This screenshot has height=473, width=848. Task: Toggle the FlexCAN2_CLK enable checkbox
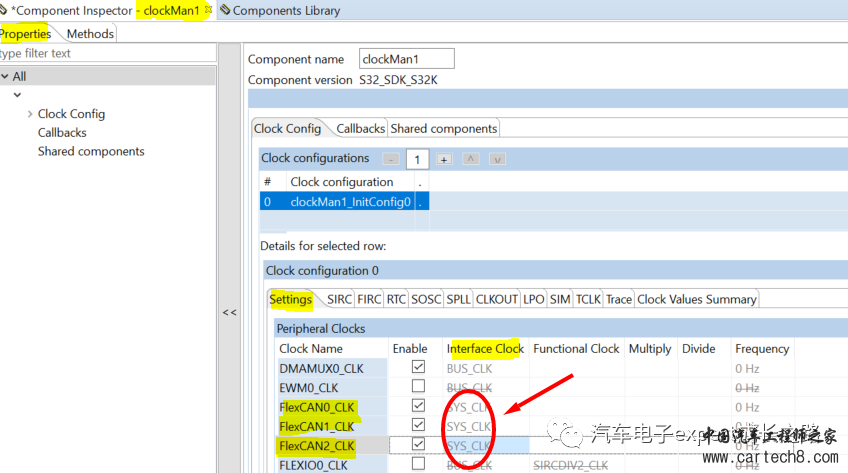click(418, 444)
